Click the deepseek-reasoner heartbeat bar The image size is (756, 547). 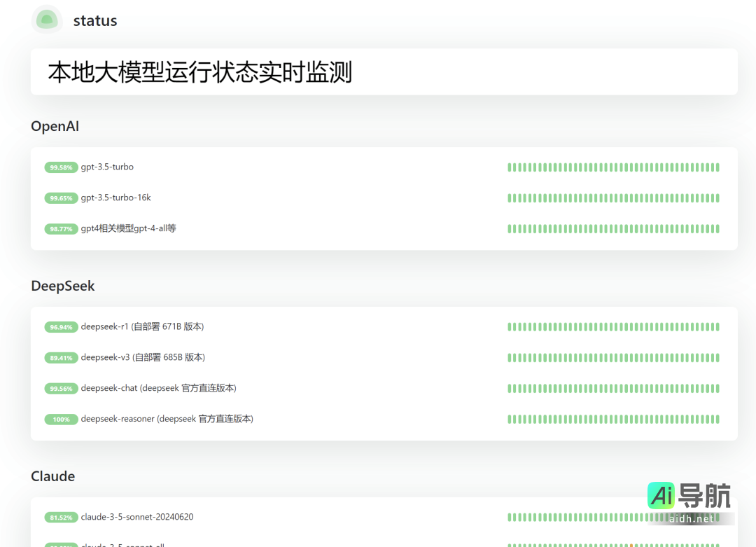point(613,419)
